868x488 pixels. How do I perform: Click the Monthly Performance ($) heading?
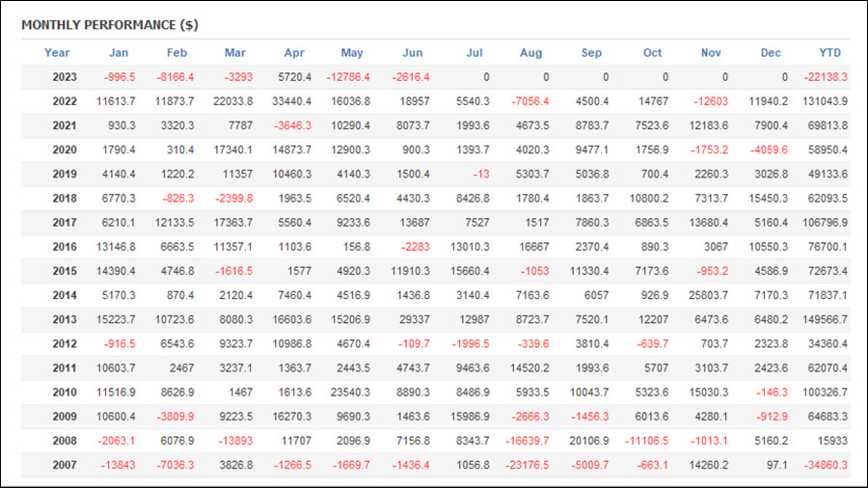[110, 25]
